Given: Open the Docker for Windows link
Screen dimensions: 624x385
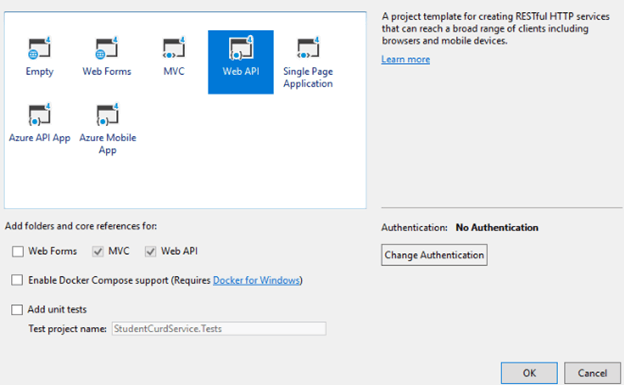Looking at the screenshot, I should pyautogui.click(x=256, y=280).
